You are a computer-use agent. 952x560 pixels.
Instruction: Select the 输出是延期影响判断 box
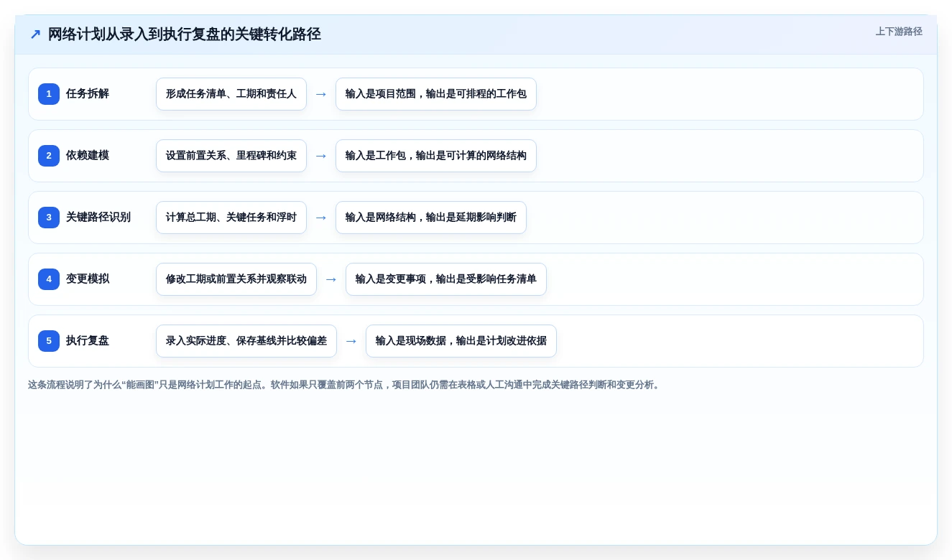click(x=431, y=218)
